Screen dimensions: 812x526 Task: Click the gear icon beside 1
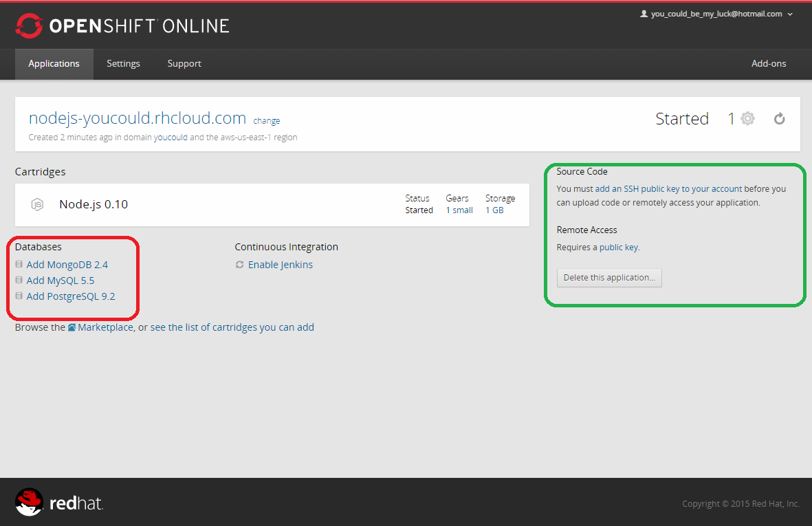[x=747, y=118]
